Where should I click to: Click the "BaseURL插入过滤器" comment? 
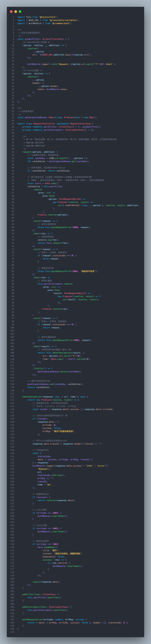36,42
